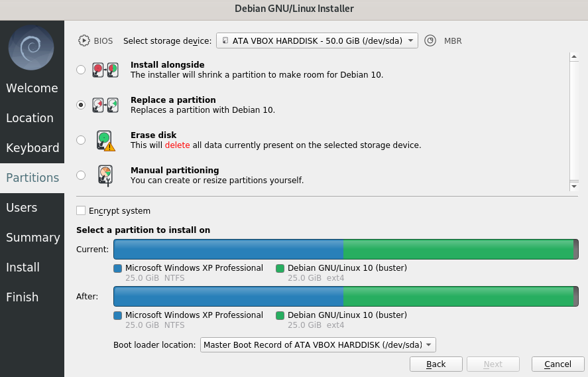Click the Install alongside disks icon
This screenshot has height=377, width=588.
105,70
